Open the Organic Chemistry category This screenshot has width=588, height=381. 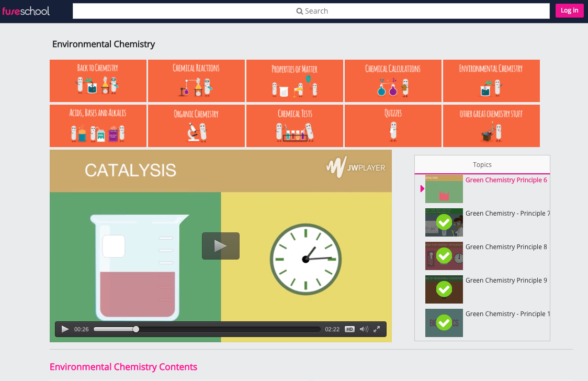tap(196, 126)
